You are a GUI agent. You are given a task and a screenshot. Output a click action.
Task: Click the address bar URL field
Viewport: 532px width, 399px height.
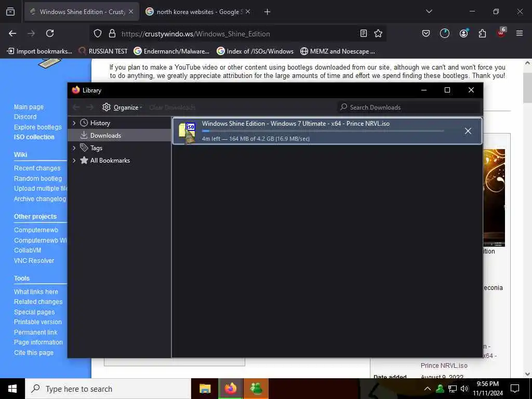click(237, 34)
